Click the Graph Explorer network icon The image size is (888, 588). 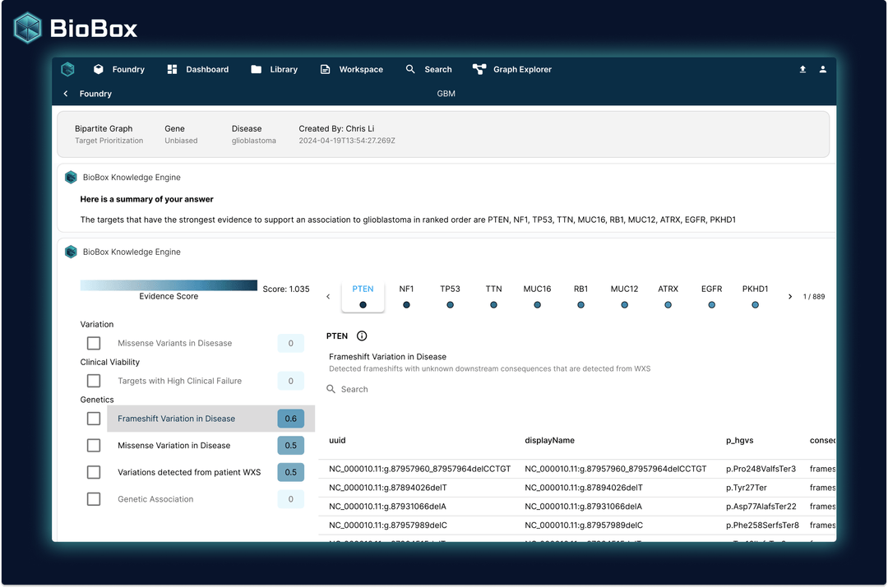pos(479,69)
